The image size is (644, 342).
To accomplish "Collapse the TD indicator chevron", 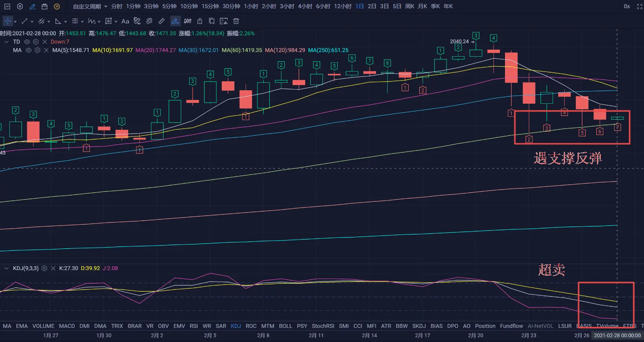I will point(6,42).
